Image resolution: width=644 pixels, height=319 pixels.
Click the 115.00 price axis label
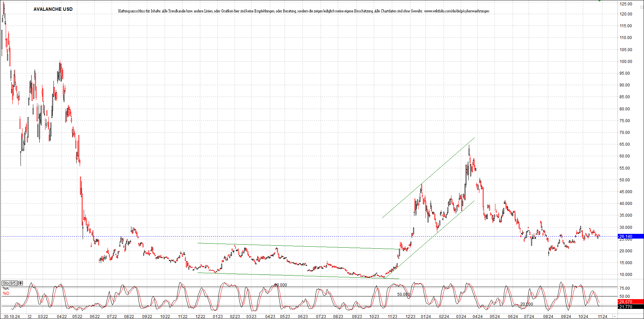click(626, 26)
